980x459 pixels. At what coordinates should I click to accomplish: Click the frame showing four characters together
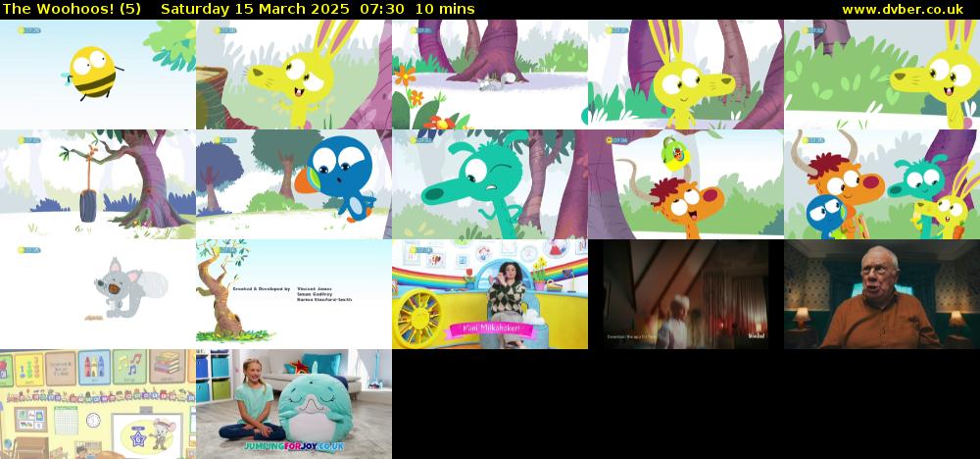[x=882, y=184]
